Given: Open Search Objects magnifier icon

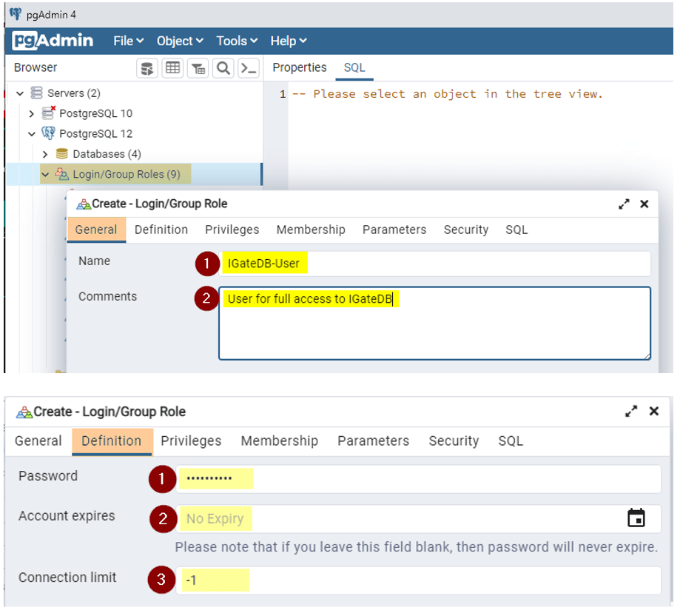Looking at the screenshot, I should (223, 68).
